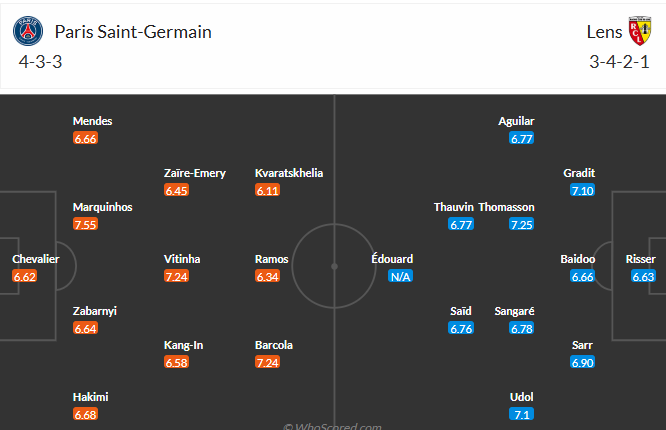
Task: Click Barcola's 7.24 rating badge
Action: (x=268, y=362)
